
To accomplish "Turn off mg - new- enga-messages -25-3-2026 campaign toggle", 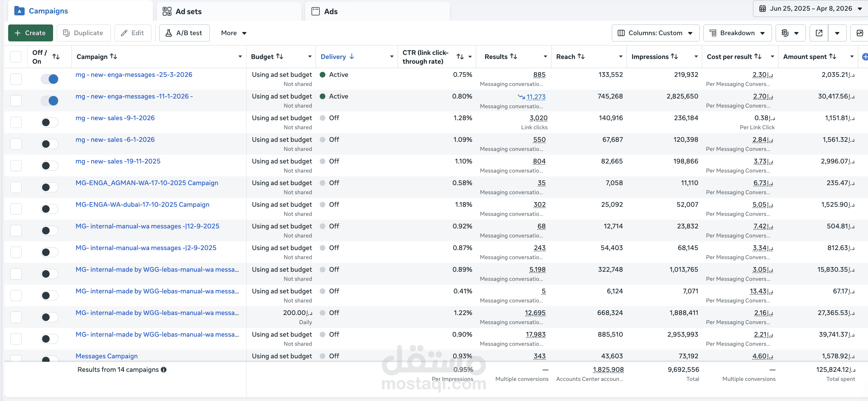I will [x=50, y=79].
